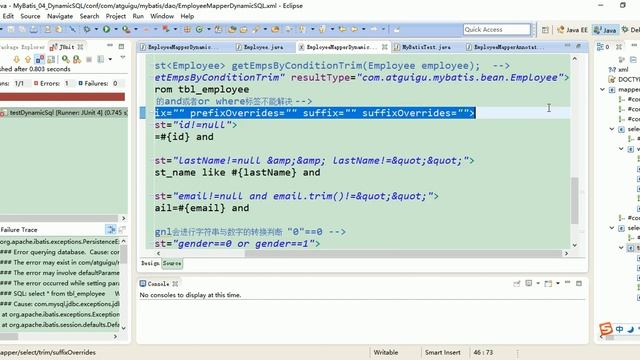Open the Debug launch dropdown arrow

96,29
